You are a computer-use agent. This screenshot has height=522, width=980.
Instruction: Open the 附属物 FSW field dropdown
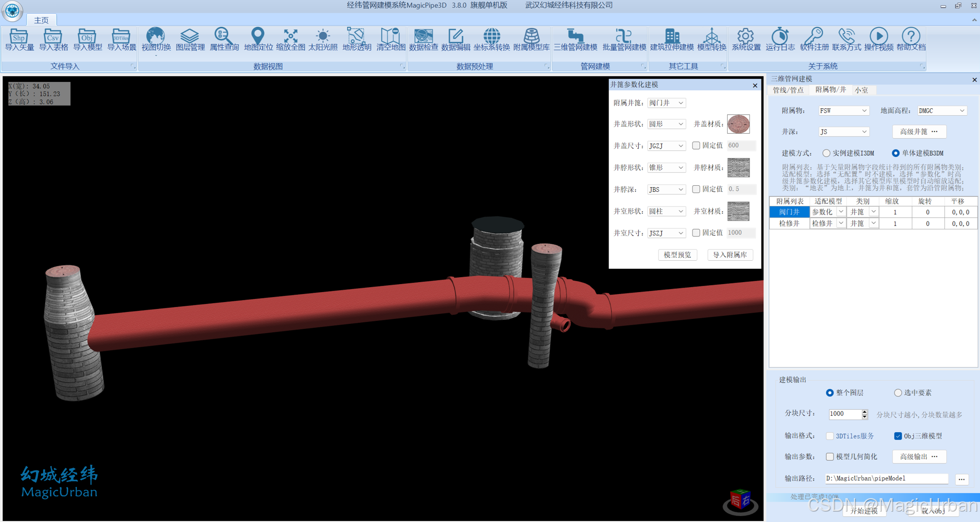pos(843,111)
